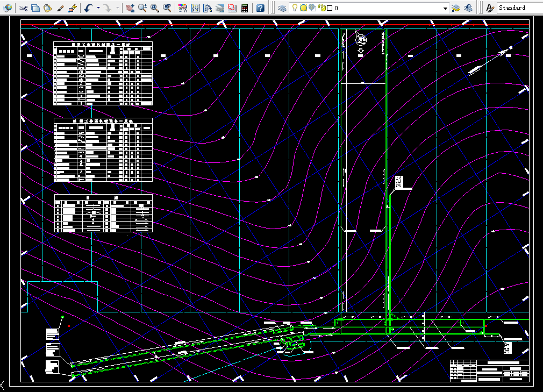Toggle layer 0 freeze sun icon
Screen dimensions: 543x392
[303, 8]
